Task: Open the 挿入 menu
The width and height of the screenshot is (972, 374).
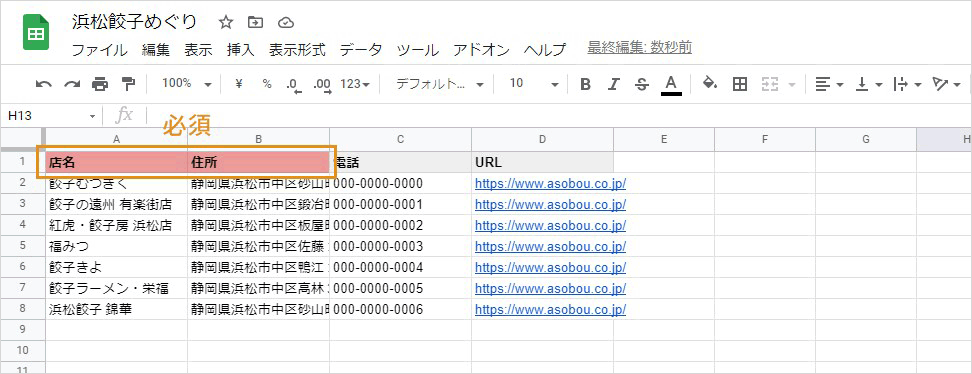Action: point(241,50)
